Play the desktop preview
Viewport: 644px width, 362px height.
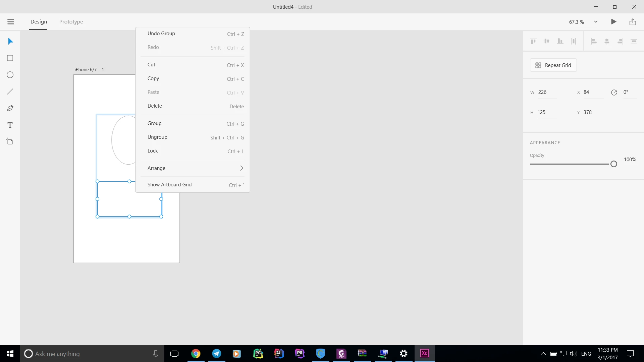point(613,22)
